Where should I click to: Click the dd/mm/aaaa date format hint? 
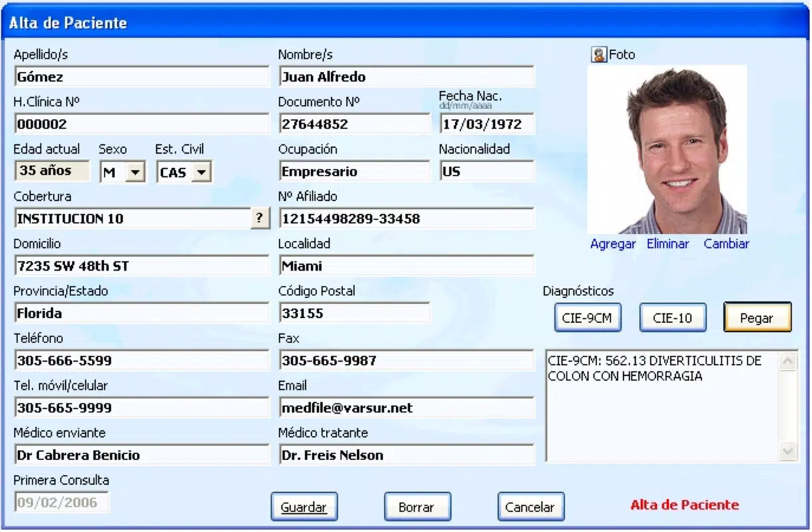[466, 106]
